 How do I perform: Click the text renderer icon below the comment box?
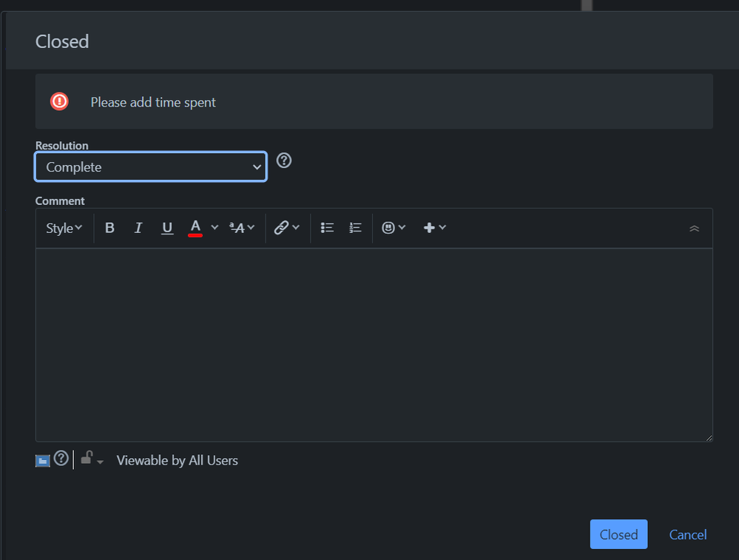coord(42,460)
